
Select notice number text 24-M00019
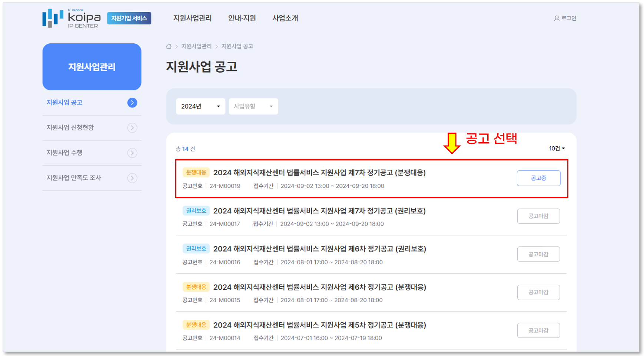(x=225, y=186)
